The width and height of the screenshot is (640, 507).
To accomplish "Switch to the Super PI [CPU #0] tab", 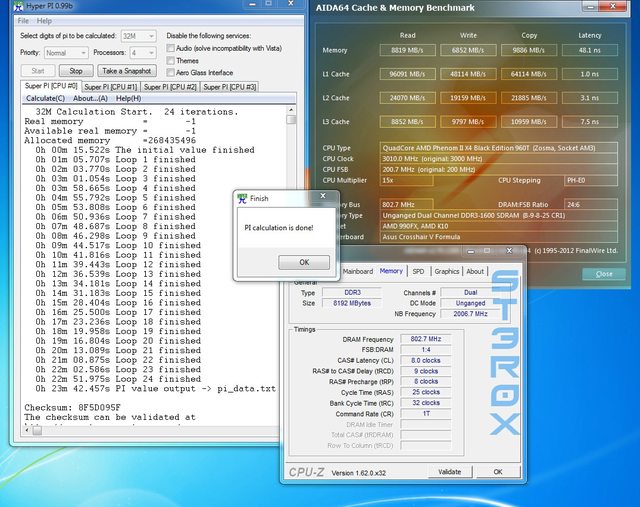I will pos(51,86).
